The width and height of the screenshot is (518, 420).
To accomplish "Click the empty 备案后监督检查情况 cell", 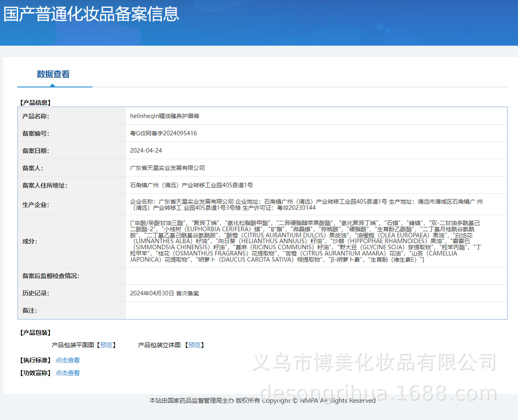I will [x=316, y=276].
